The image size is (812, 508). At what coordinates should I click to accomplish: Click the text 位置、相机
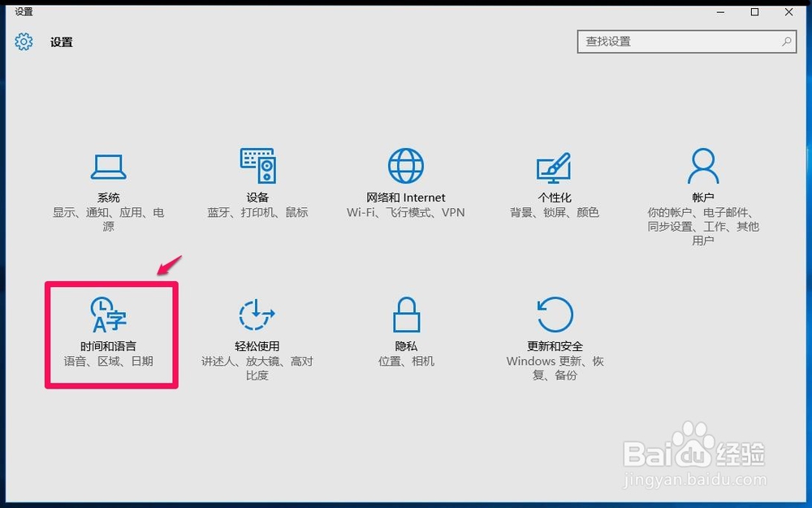click(406, 361)
